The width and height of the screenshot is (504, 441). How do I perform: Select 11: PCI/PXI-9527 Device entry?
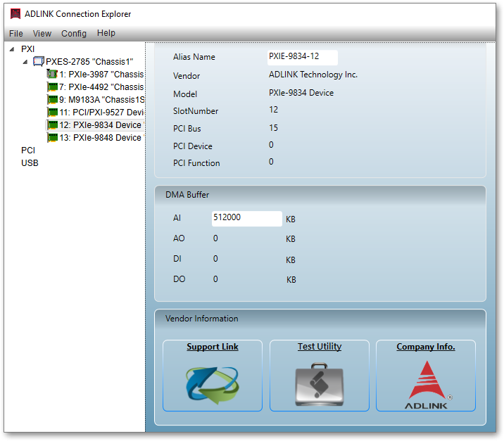102,113
